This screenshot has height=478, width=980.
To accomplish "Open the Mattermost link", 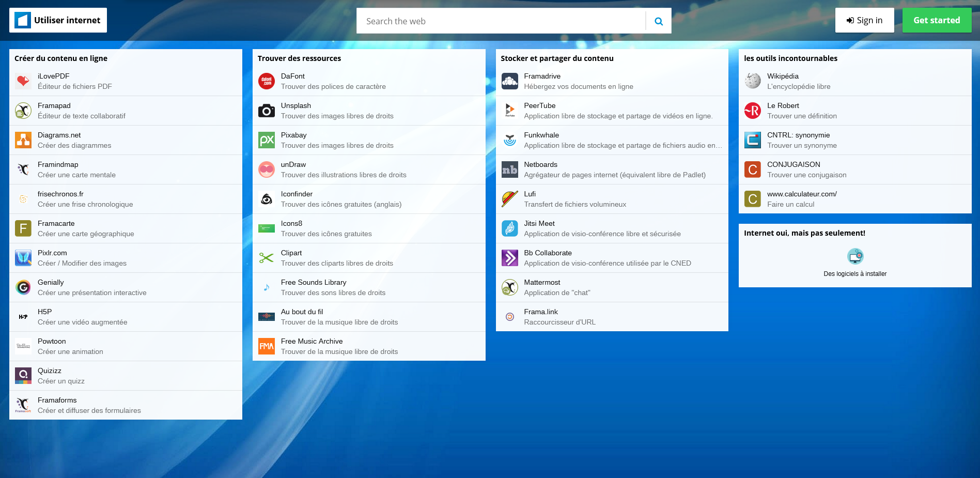I will [x=612, y=287].
